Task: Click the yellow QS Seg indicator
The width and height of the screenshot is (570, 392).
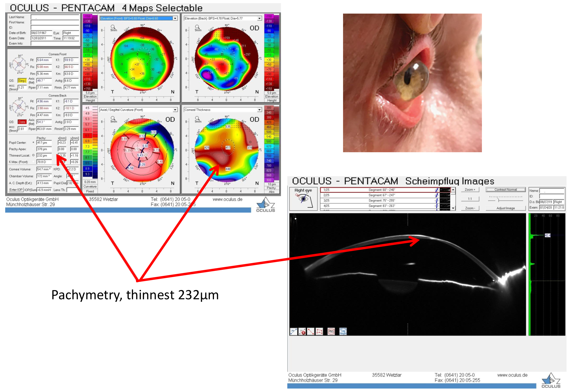Action: coord(22,81)
